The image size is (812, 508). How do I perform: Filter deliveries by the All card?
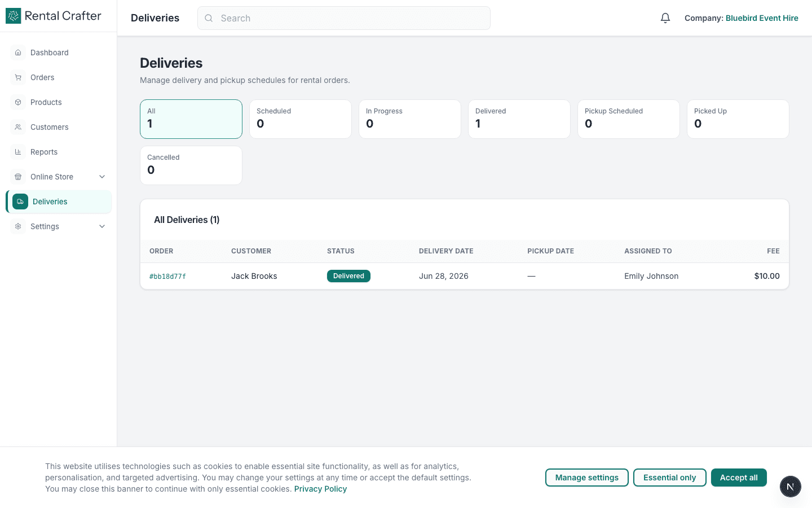coord(191,119)
